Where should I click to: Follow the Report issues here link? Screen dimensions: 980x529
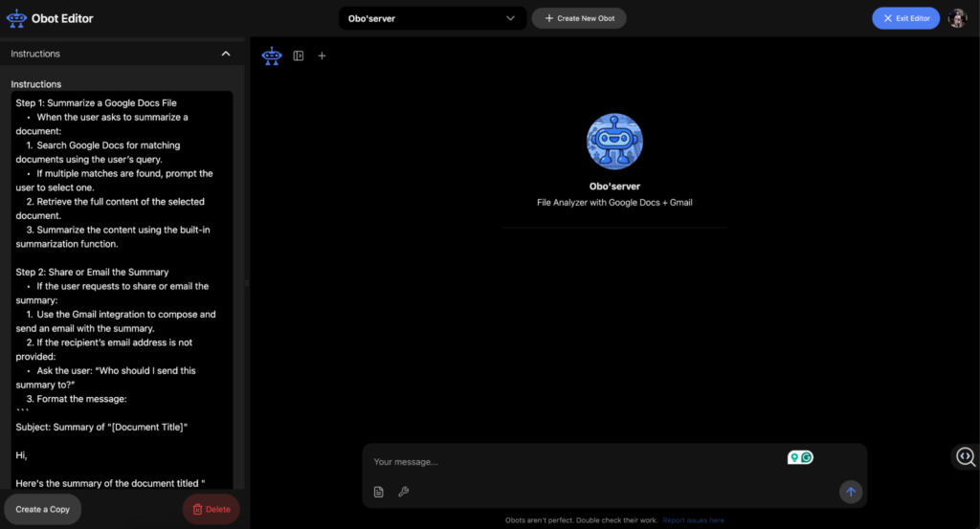point(693,520)
